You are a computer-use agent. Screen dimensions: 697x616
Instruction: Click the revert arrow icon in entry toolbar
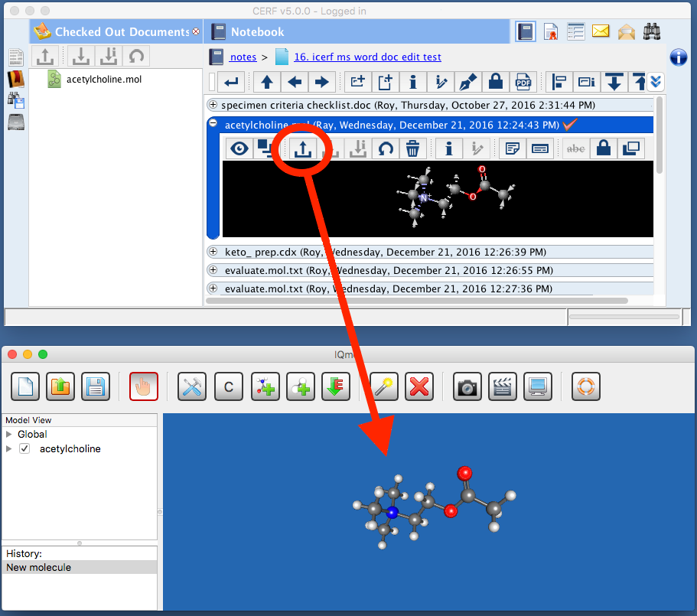click(386, 148)
